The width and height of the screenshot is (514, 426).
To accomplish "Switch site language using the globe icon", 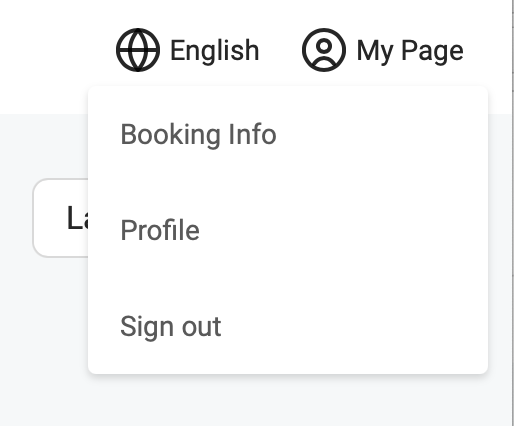I will [x=138, y=50].
